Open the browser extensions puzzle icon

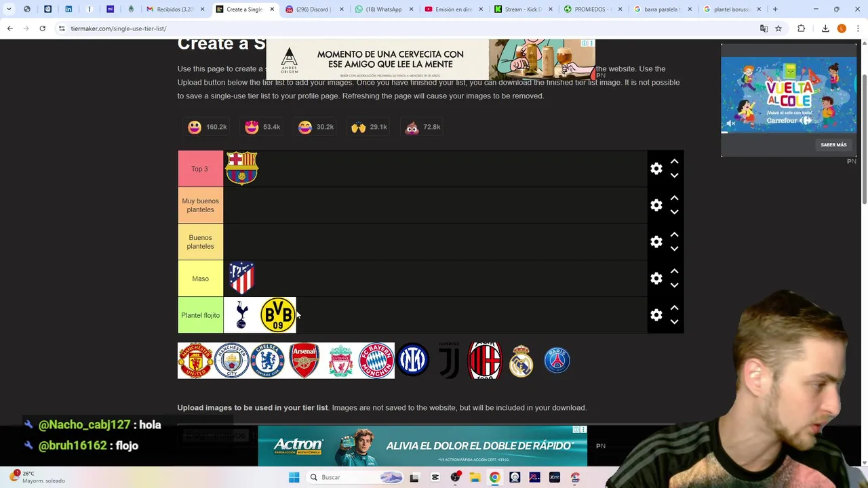[x=801, y=28]
